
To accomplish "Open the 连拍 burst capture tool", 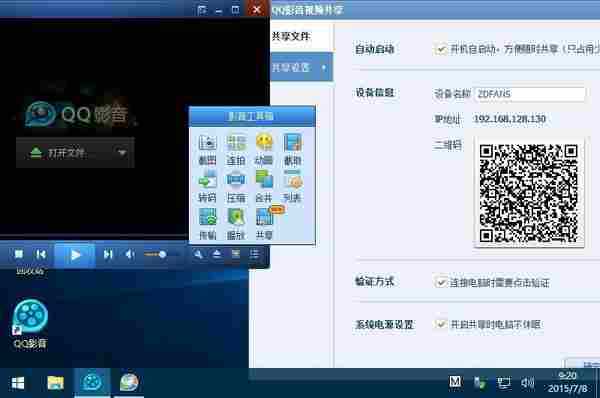I will pyautogui.click(x=236, y=149).
